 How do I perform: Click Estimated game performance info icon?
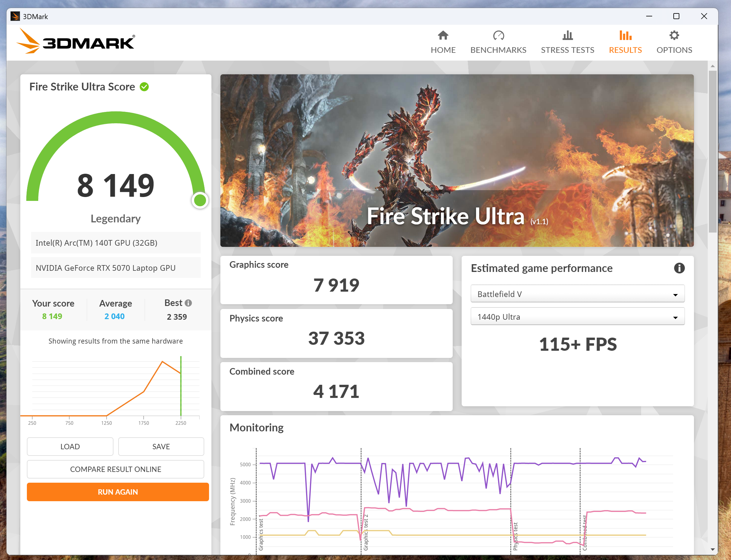tap(679, 268)
